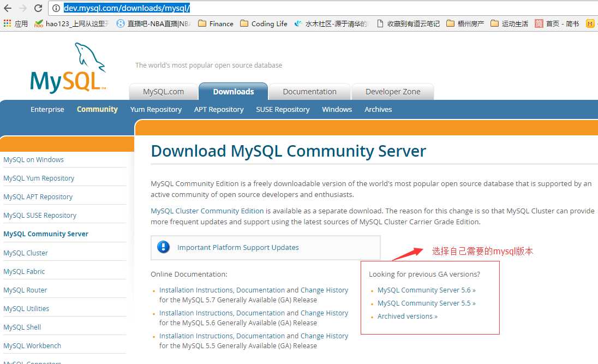
Task: Open the Finance bookmark folder
Action: pyautogui.click(x=216, y=23)
